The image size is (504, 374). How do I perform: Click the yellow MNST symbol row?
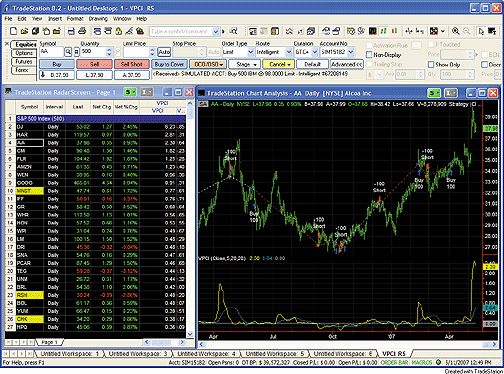click(x=30, y=191)
